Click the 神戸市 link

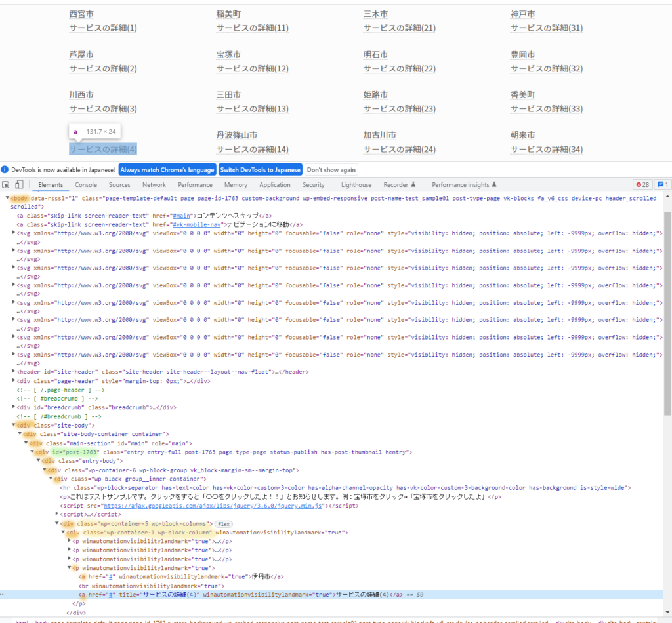(x=522, y=14)
